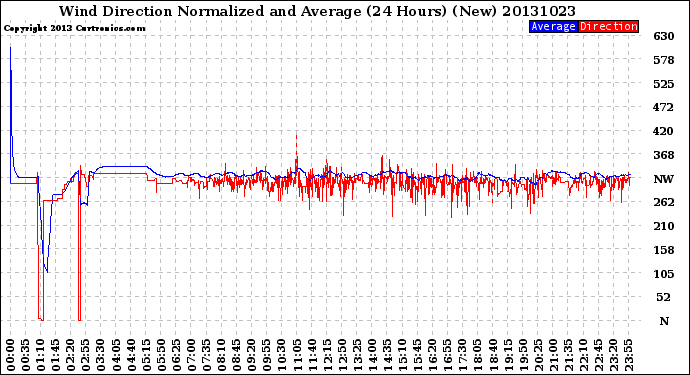Click the 00:35 time axis label
Viewport: 690px width, 375px height.
(x=26, y=355)
